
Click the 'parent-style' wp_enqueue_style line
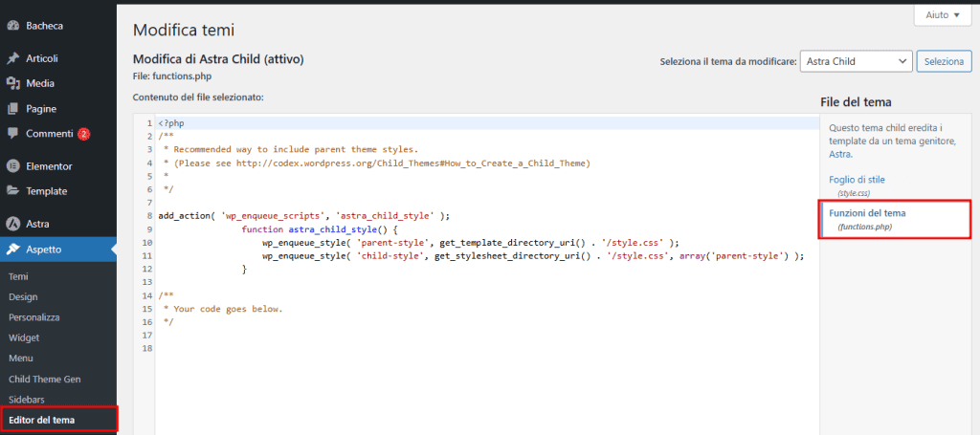click(x=471, y=242)
